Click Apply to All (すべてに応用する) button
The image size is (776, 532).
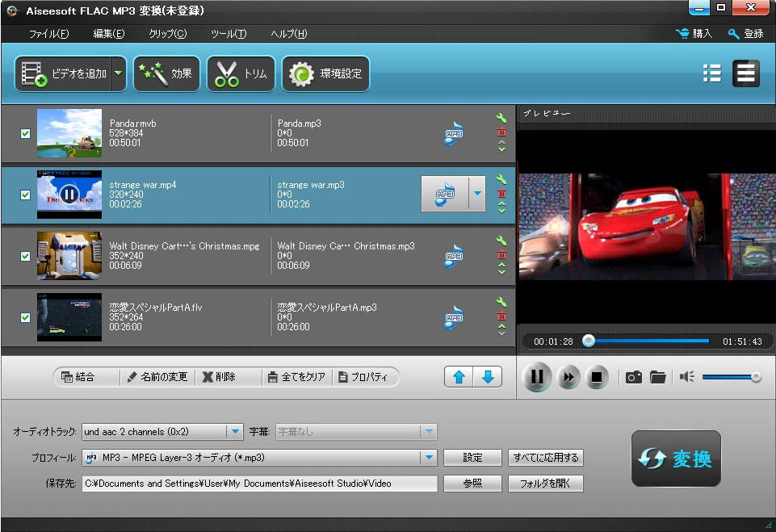(545, 457)
